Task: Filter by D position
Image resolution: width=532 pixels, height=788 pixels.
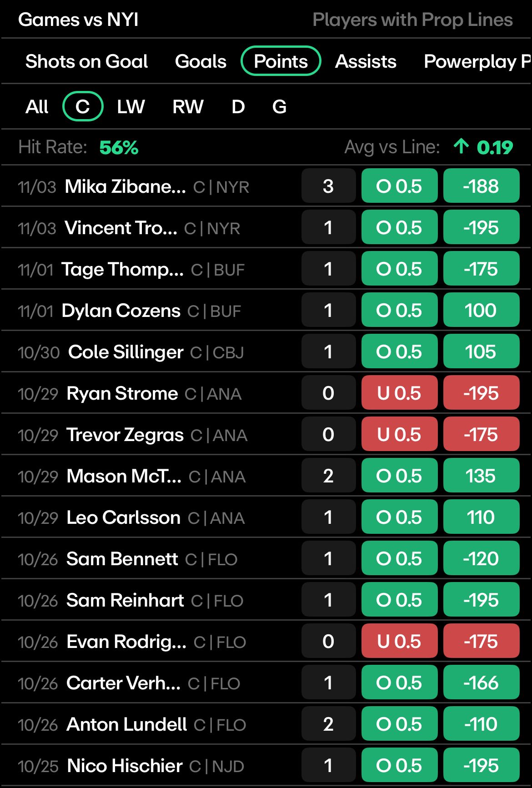Action: click(x=238, y=107)
